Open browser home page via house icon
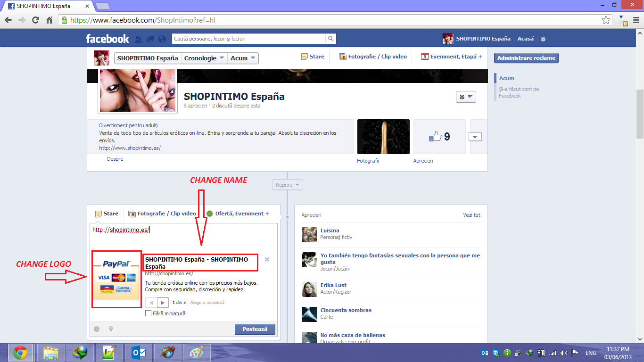The width and height of the screenshot is (644, 362). point(49,20)
